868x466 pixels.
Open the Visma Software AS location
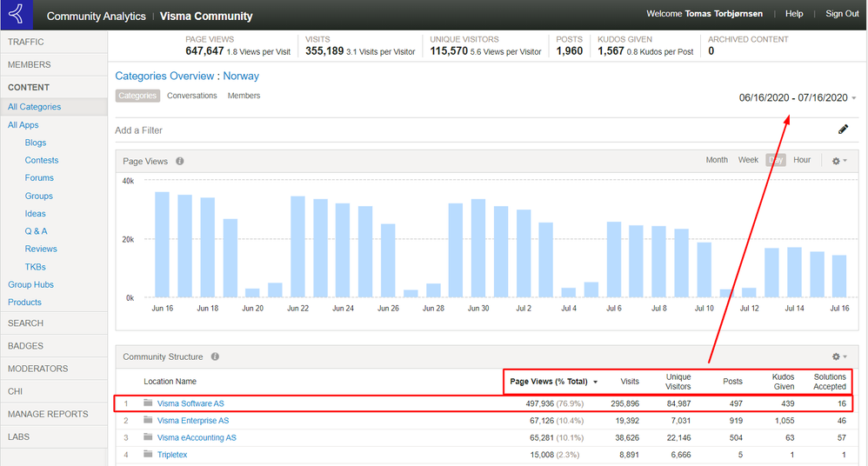[x=190, y=403]
